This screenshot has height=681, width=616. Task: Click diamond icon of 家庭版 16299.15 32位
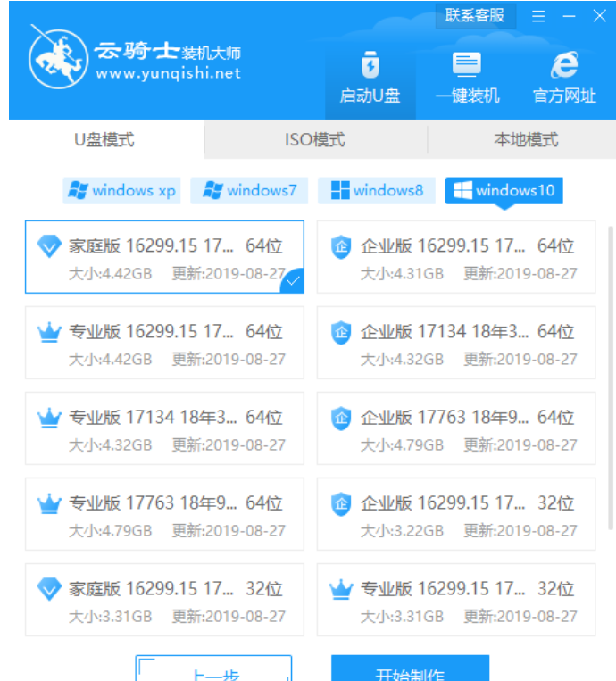coord(49,589)
